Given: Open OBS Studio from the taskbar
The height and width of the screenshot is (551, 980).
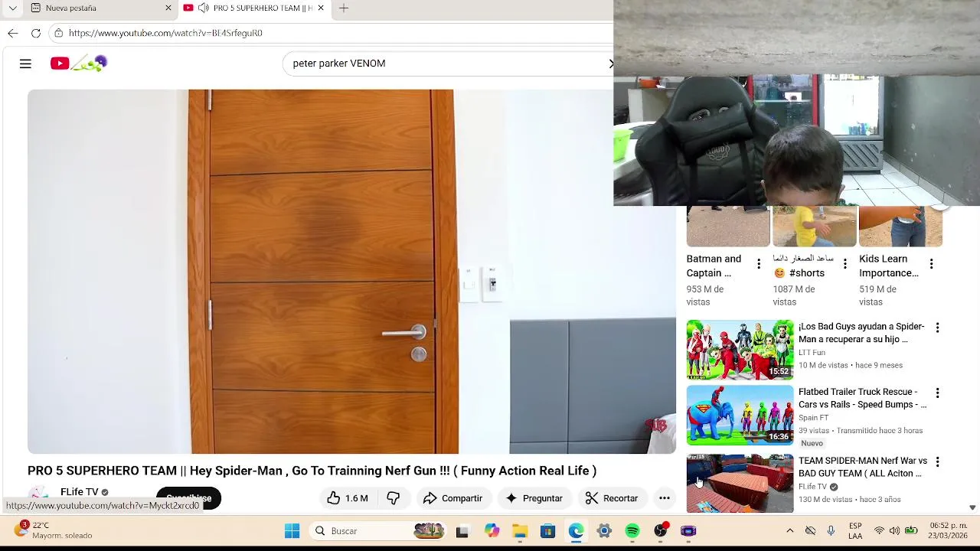Looking at the screenshot, I should (x=661, y=531).
